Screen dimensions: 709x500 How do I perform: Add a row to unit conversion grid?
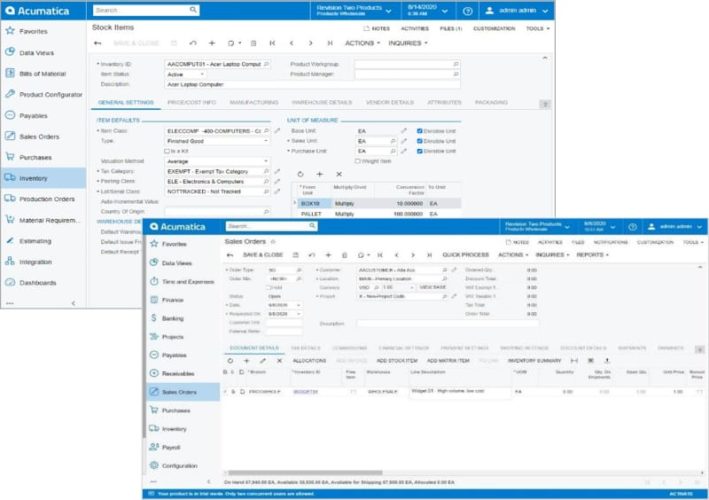[320, 174]
